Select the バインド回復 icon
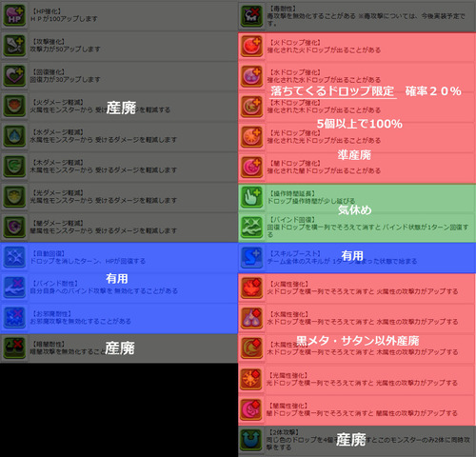The height and width of the screenshot is (457, 476). (251, 228)
